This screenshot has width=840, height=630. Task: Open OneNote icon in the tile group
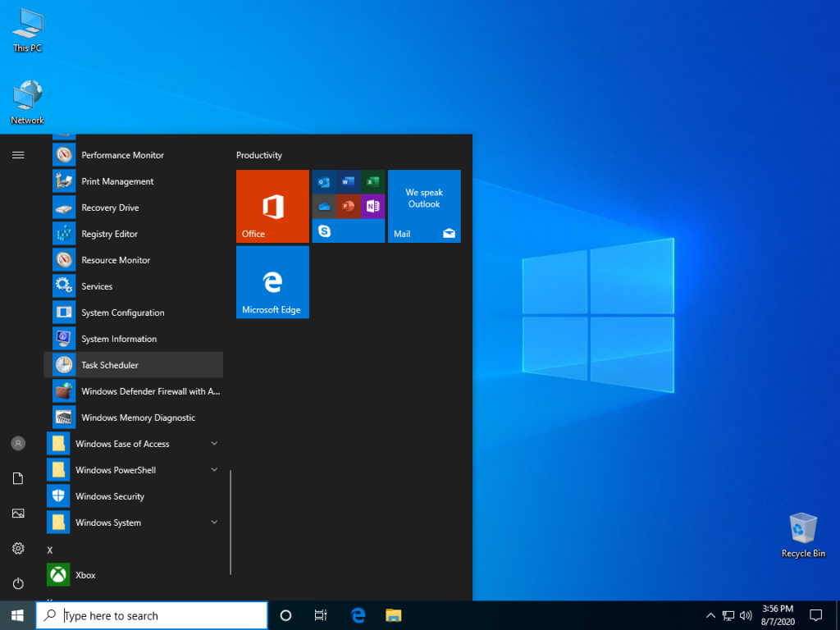tap(373, 207)
